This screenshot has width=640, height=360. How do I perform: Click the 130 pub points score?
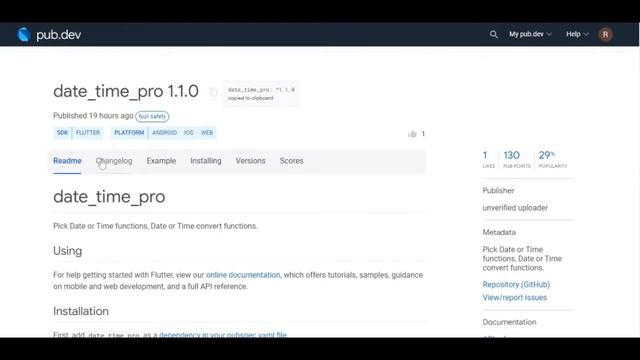517,159
